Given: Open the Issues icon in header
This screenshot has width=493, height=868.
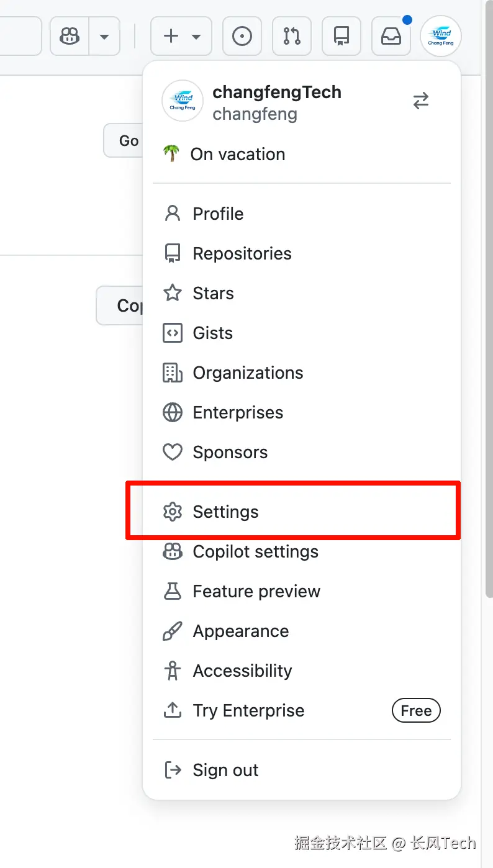Looking at the screenshot, I should pos(242,37).
